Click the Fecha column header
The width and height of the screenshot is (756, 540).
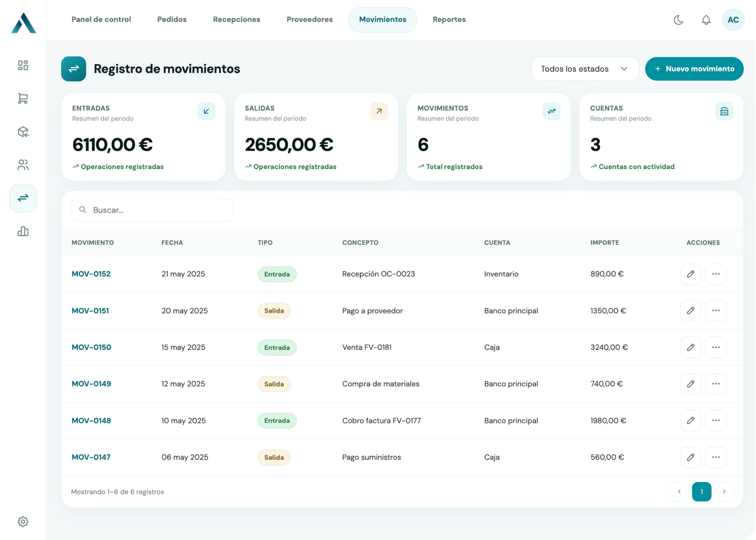point(172,242)
